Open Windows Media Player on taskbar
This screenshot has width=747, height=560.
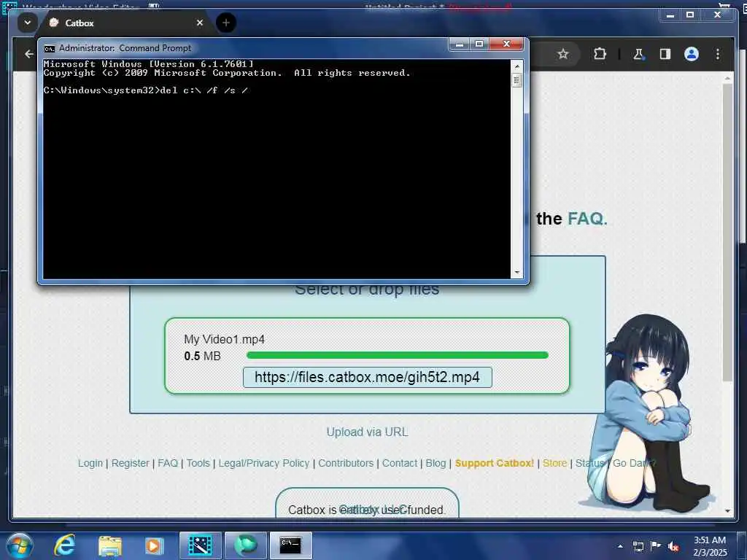pyautogui.click(x=153, y=545)
